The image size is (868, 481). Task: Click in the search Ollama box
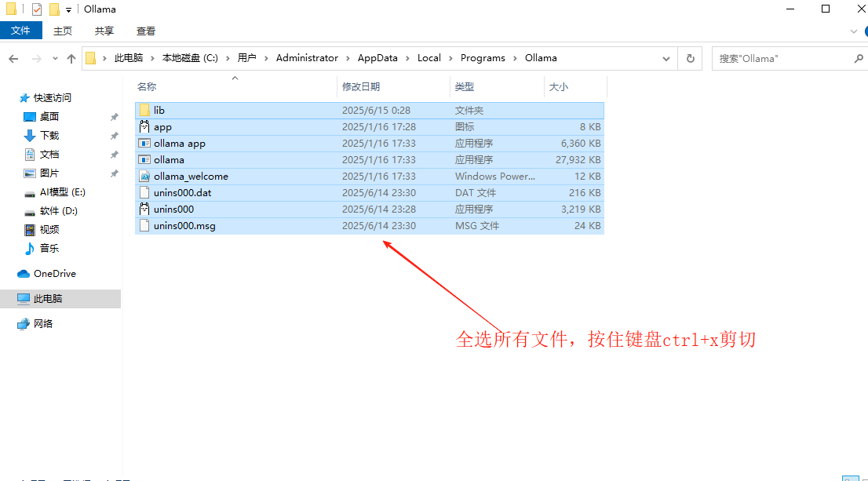coord(782,58)
